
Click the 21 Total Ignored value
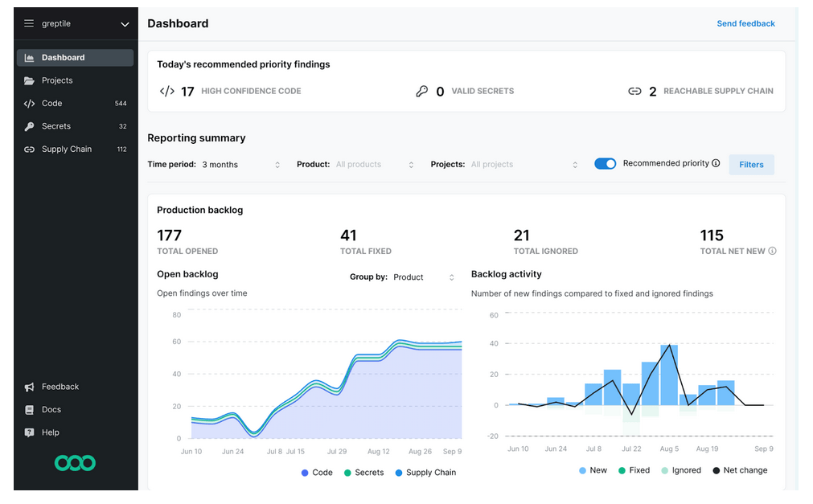[522, 236]
